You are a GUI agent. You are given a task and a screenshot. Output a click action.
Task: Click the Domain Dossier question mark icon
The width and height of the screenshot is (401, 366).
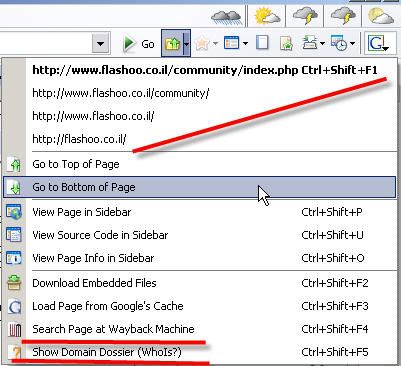[x=16, y=352]
